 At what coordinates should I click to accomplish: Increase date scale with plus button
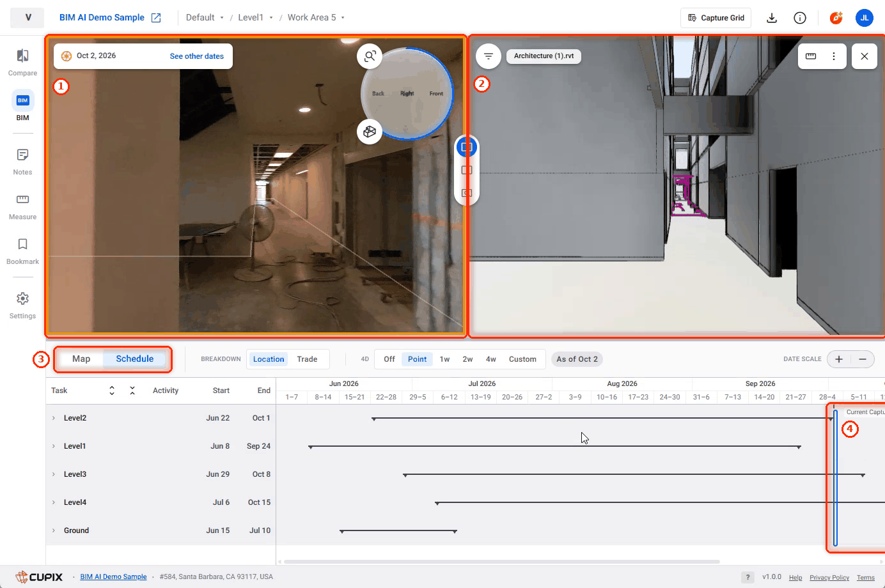click(839, 359)
